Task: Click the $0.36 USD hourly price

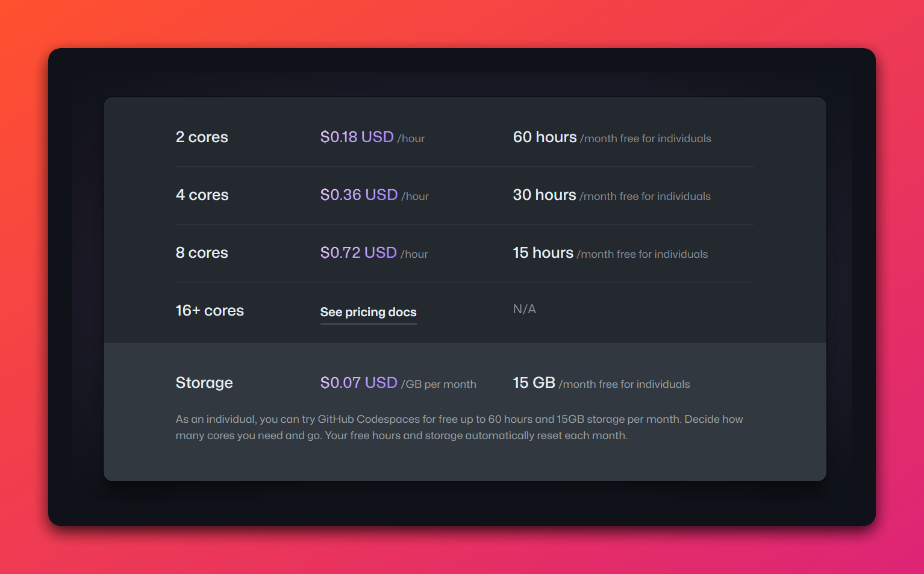Action: pyautogui.click(x=359, y=195)
